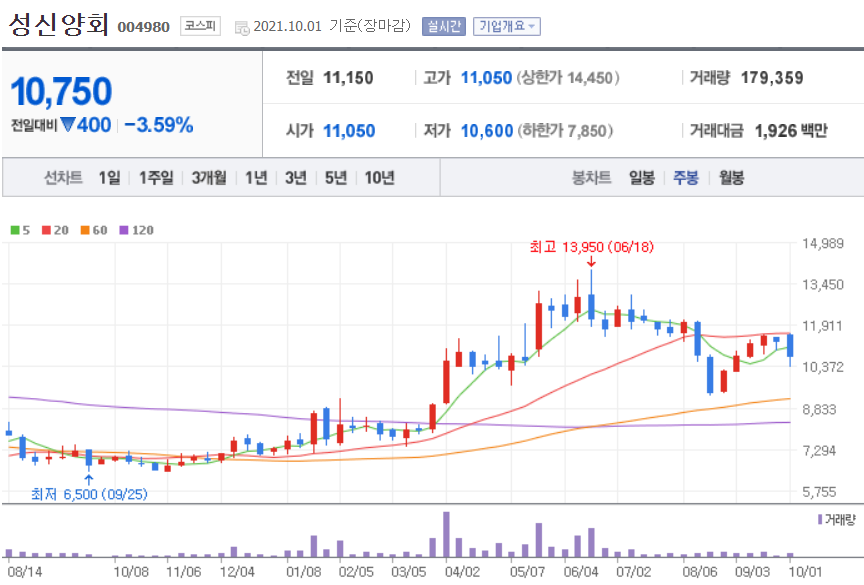Viewport: 864px width, 585px height.
Task: Open the 기업개요 company overview dropdown
Action: coord(504,27)
